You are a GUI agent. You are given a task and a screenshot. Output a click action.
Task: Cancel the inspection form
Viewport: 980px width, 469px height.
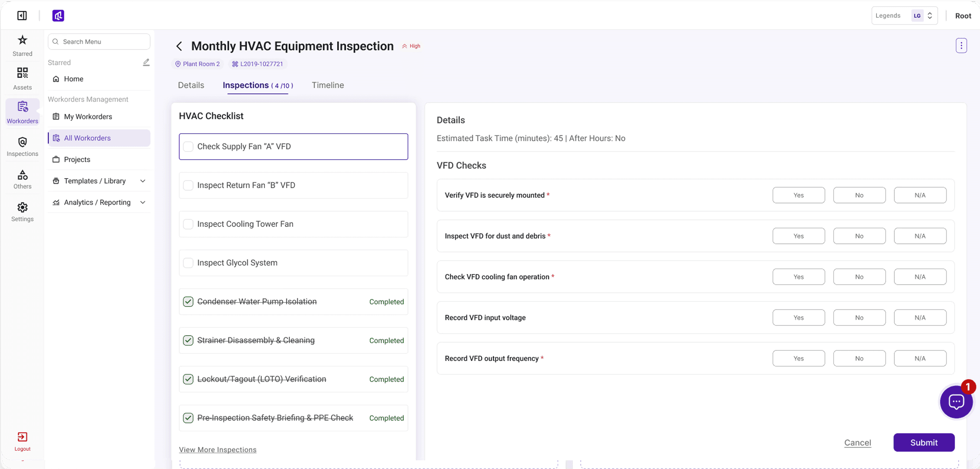tap(857, 442)
